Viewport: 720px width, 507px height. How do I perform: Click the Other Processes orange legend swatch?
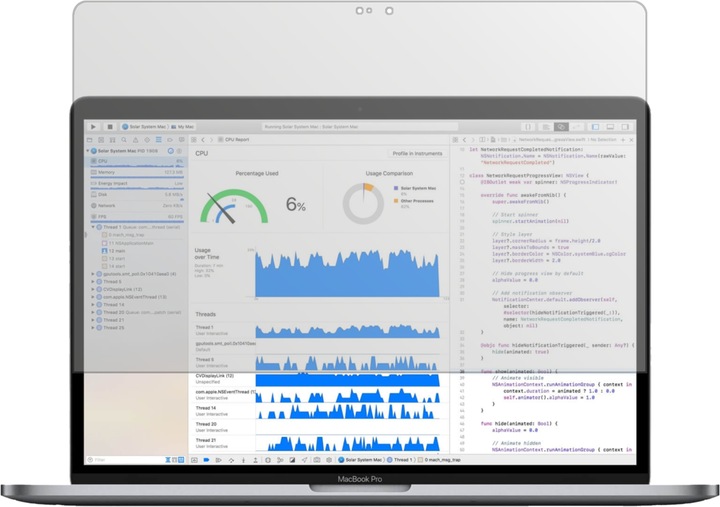[x=396, y=201]
